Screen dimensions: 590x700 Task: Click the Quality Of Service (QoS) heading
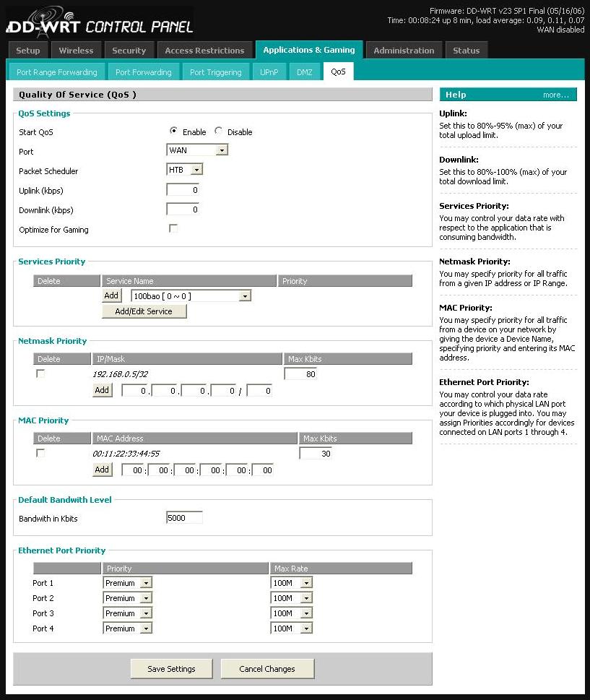tap(78, 95)
